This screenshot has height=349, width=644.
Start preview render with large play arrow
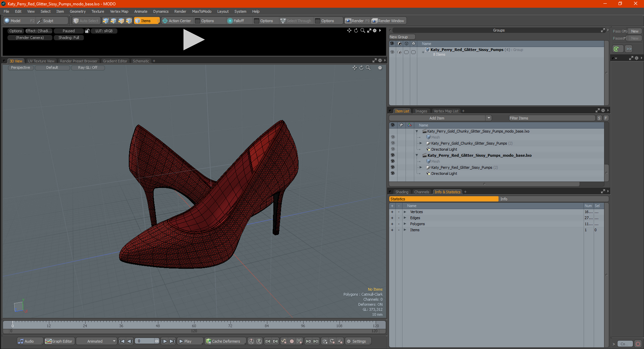click(x=194, y=40)
